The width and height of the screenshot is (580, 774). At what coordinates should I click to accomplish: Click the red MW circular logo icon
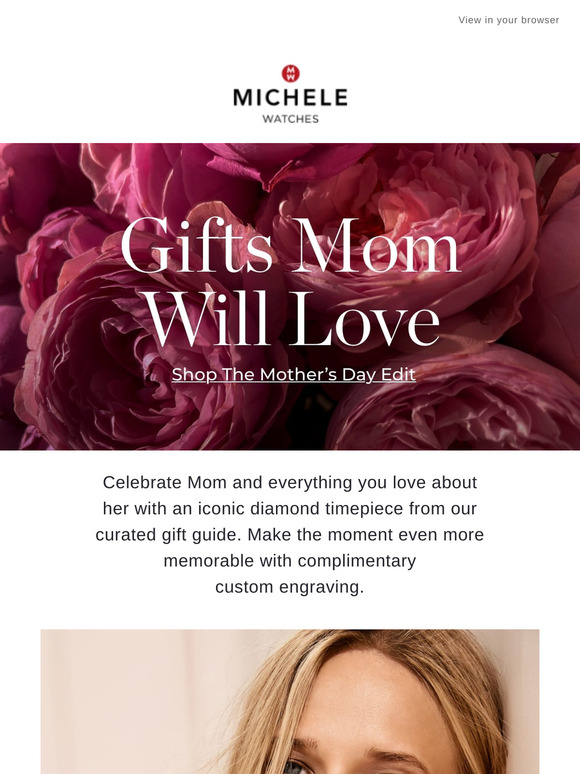[x=291, y=74]
